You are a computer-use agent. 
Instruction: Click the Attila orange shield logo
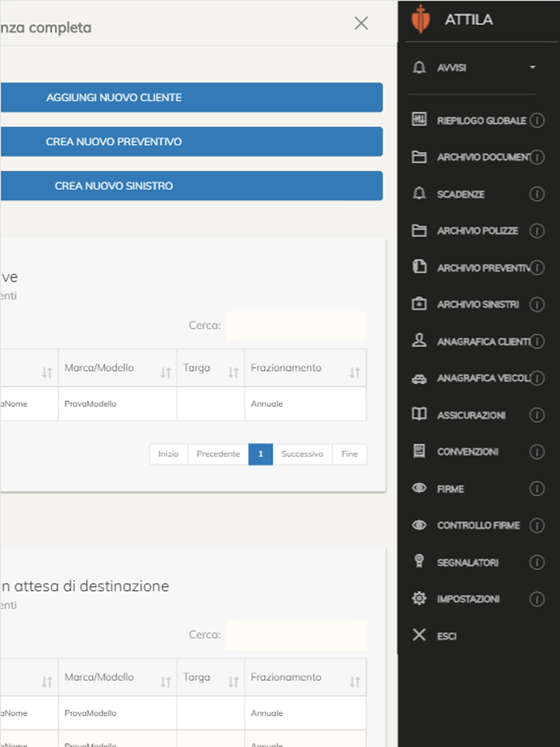pos(421,19)
